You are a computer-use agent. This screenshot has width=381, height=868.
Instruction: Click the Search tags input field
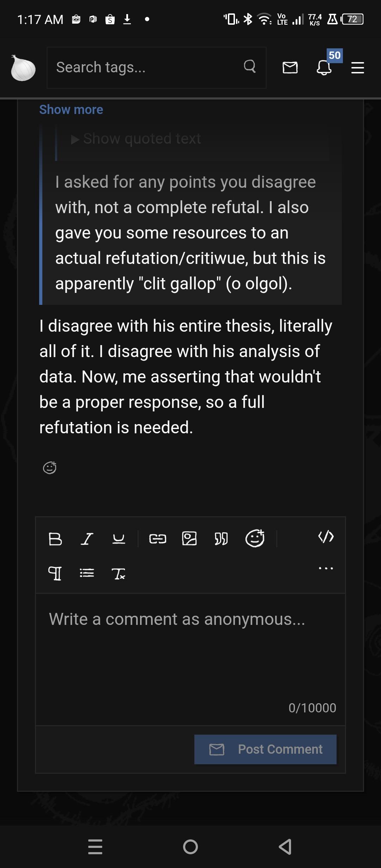click(x=148, y=67)
